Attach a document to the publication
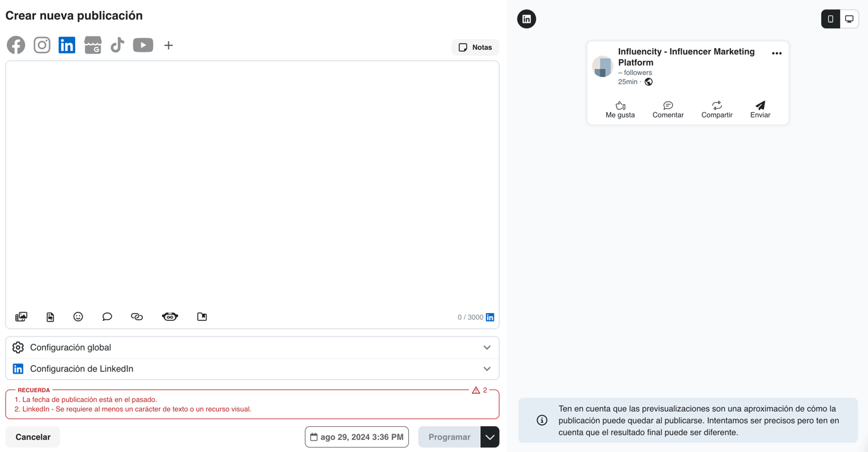Screen dimensions: 868x452 pyautogui.click(x=50, y=316)
